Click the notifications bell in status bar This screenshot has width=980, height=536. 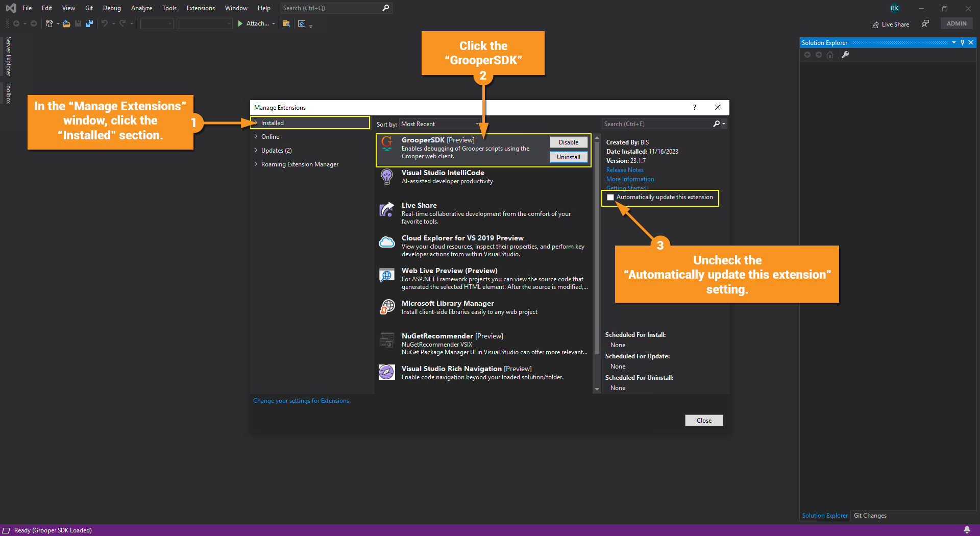tap(967, 530)
